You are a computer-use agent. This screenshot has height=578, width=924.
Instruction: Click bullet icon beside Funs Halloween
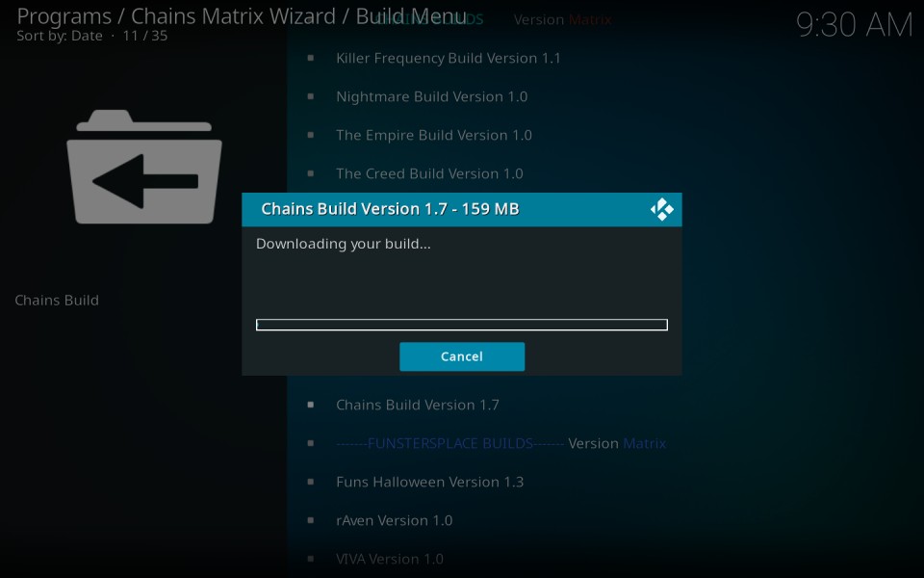click(x=311, y=482)
